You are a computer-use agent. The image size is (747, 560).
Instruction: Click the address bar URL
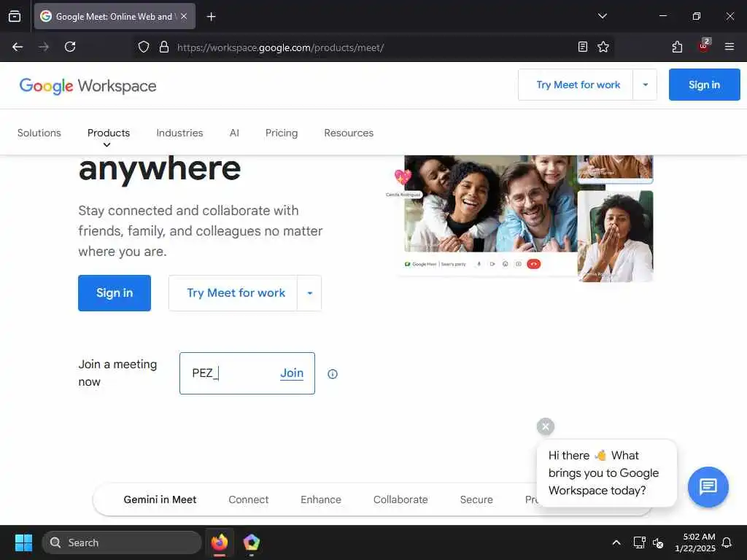(280, 47)
